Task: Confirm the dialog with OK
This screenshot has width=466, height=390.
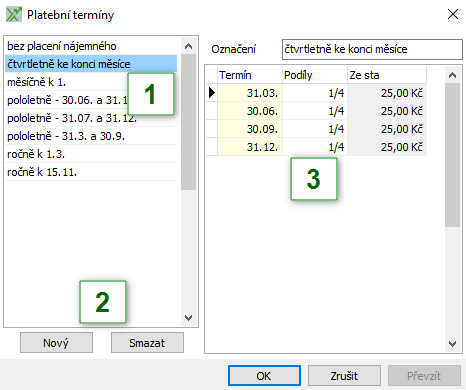Action: point(264,376)
